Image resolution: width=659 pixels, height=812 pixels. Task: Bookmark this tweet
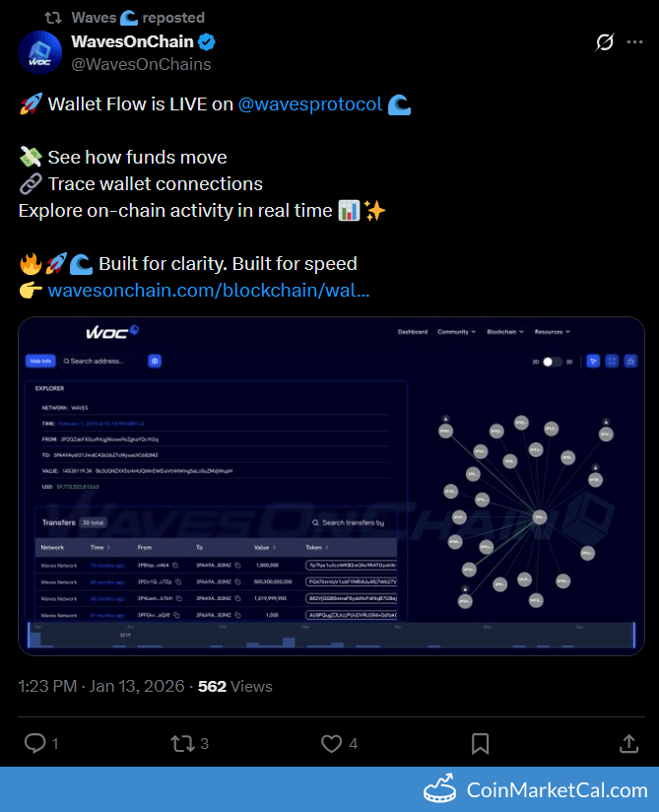480,743
